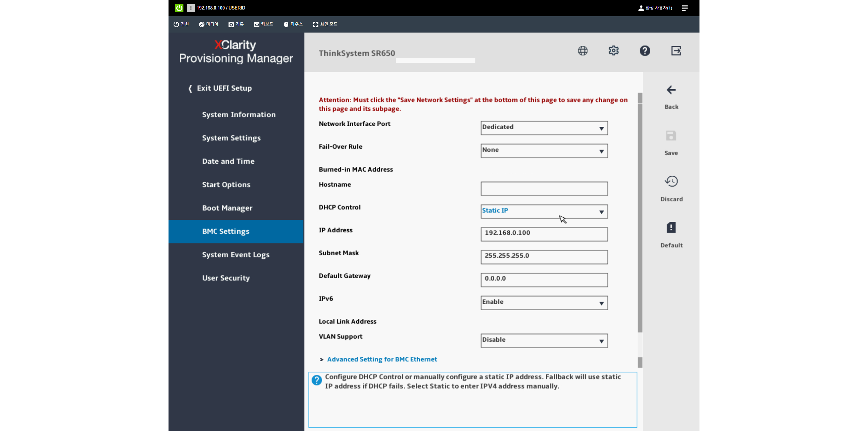Open DHCP Control dropdown
868x431 pixels.
(544, 211)
